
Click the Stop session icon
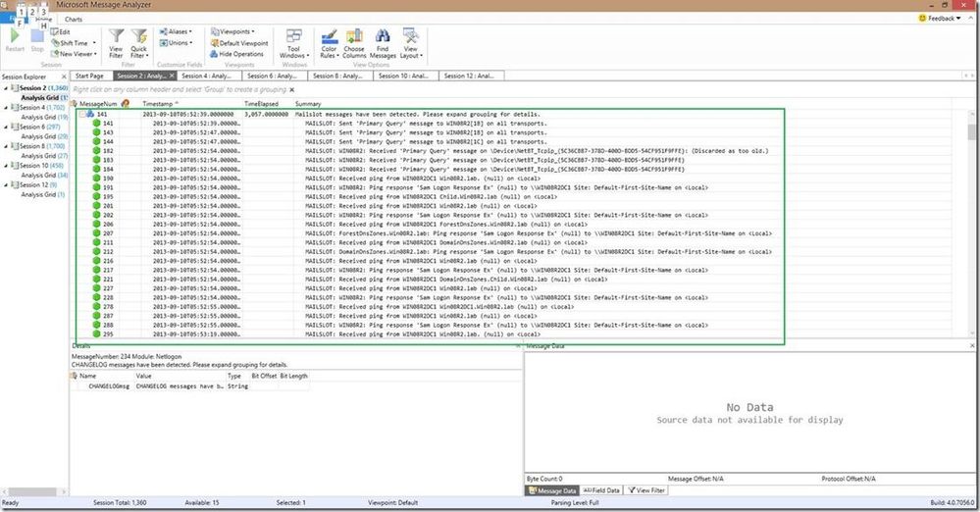coord(37,36)
